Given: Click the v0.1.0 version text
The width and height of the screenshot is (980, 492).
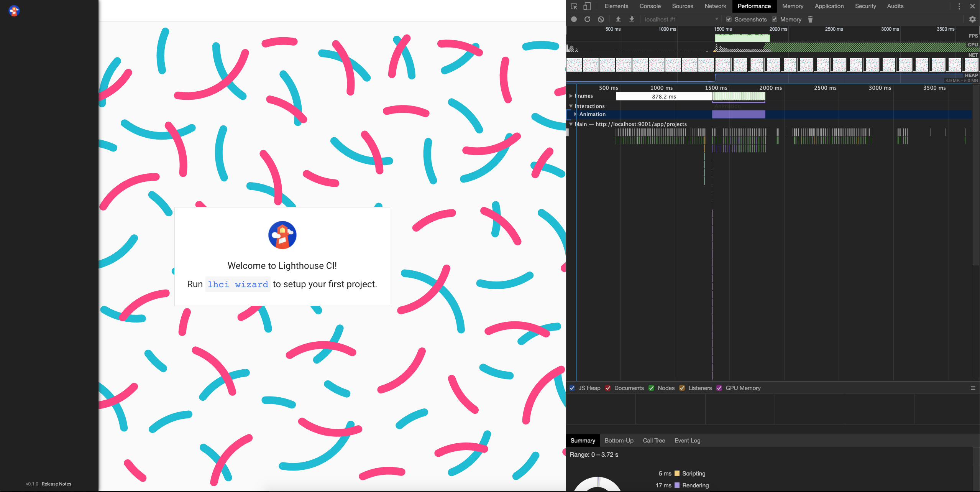Looking at the screenshot, I should (32, 484).
